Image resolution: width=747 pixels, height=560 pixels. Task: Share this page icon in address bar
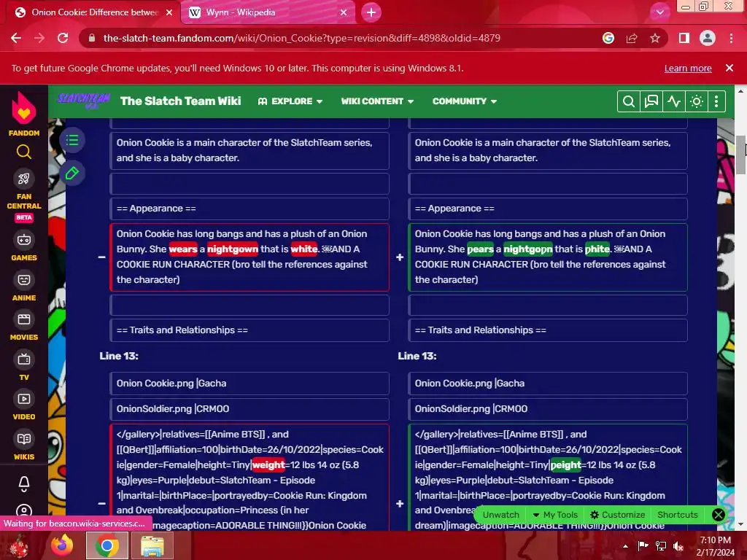tap(632, 38)
